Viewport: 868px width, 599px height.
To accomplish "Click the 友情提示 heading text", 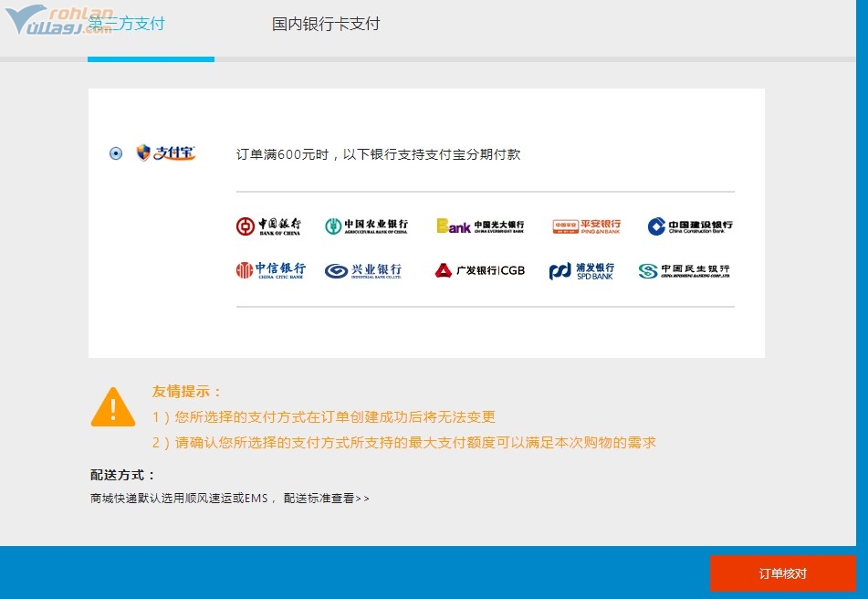I will (x=186, y=392).
